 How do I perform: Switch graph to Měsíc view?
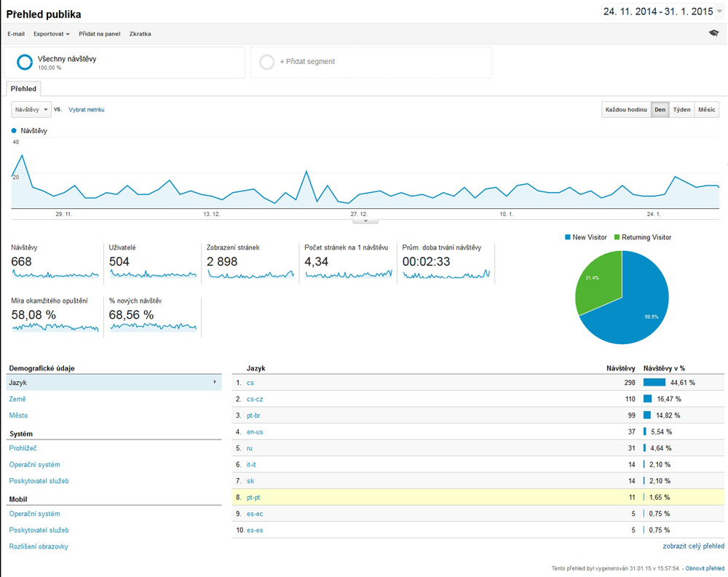pos(706,110)
